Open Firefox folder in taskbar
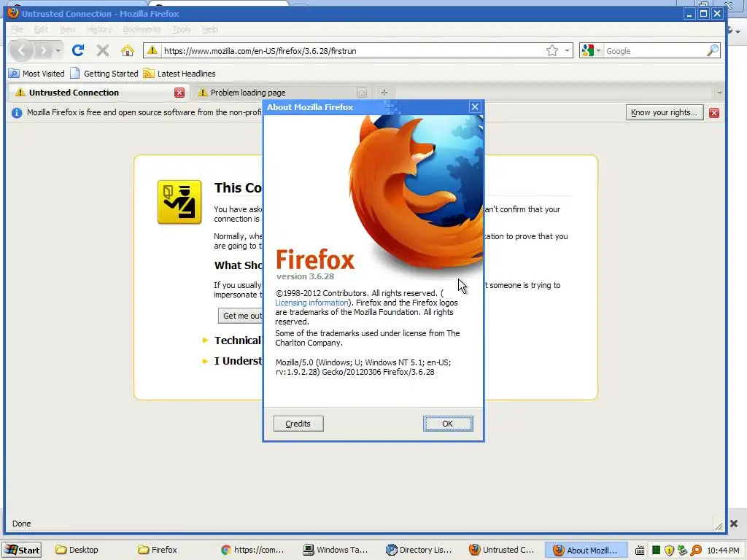747x560 pixels. pos(158,550)
